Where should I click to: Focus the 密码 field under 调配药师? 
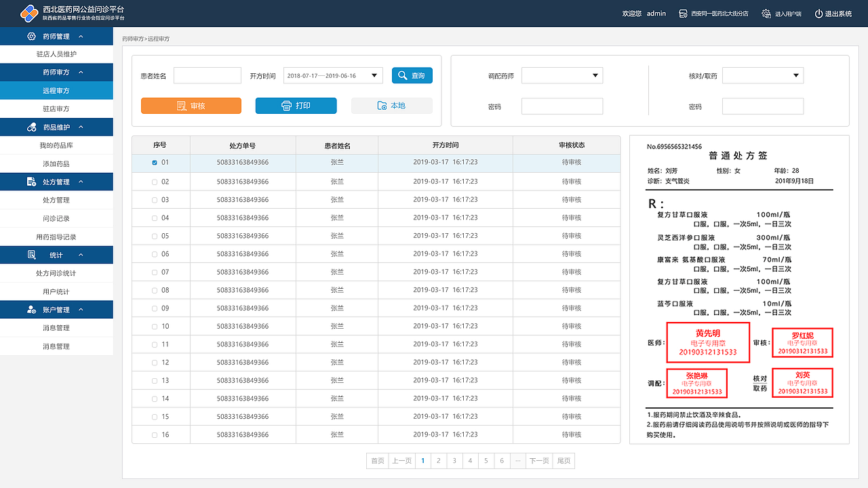click(562, 106)
